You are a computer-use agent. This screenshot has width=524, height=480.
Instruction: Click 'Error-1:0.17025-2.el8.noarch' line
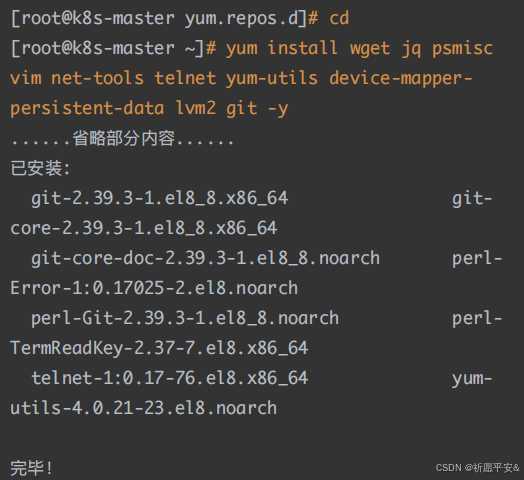tap(154, 288)
